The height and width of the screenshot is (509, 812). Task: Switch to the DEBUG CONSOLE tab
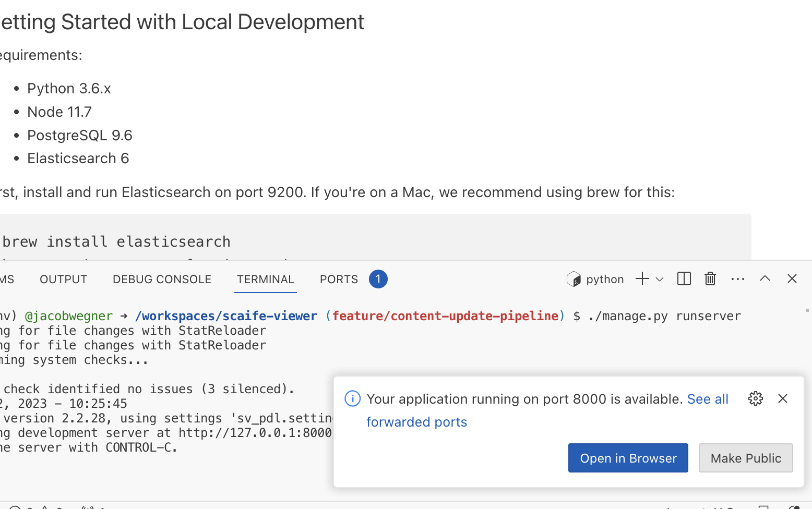coord(162,280)
